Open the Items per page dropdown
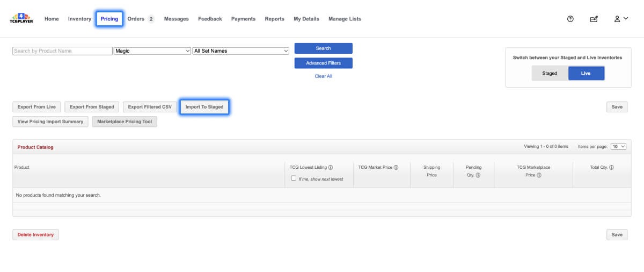The image size is (644, 272). 618,147
